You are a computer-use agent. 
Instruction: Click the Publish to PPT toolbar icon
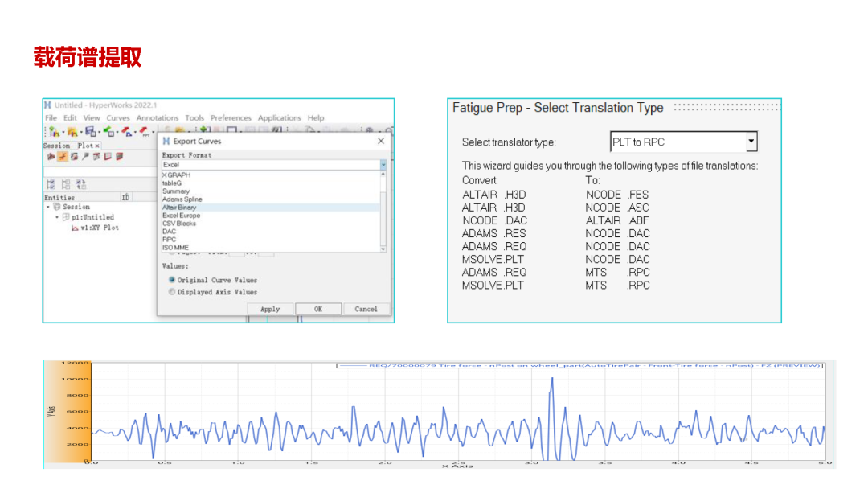(145, 131)
